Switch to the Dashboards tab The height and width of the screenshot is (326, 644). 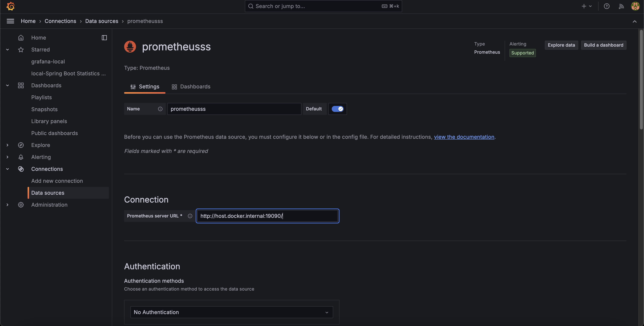(191, 87)
